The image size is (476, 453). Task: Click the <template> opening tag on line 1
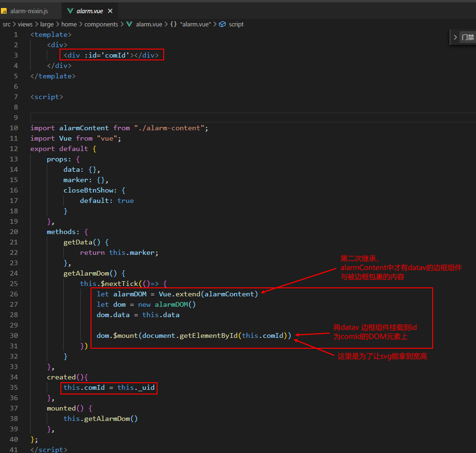[50, 34]
